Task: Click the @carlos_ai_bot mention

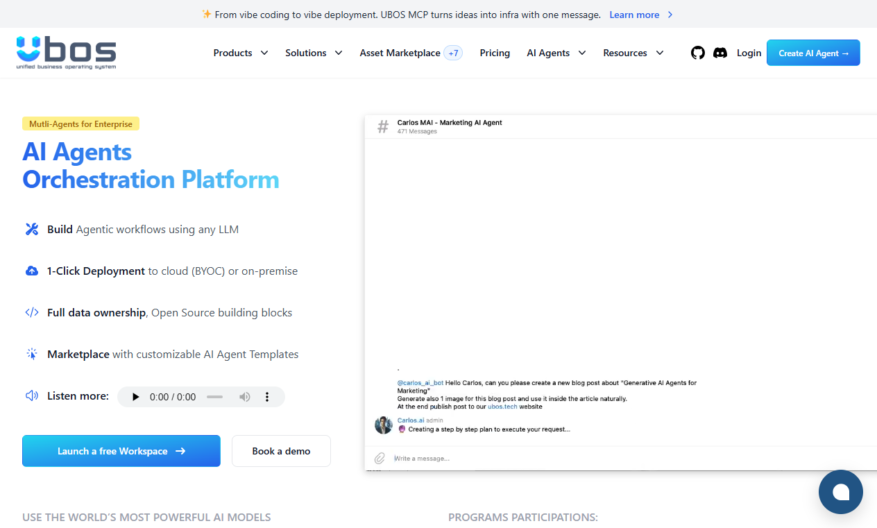Action: tap(420, 383)
